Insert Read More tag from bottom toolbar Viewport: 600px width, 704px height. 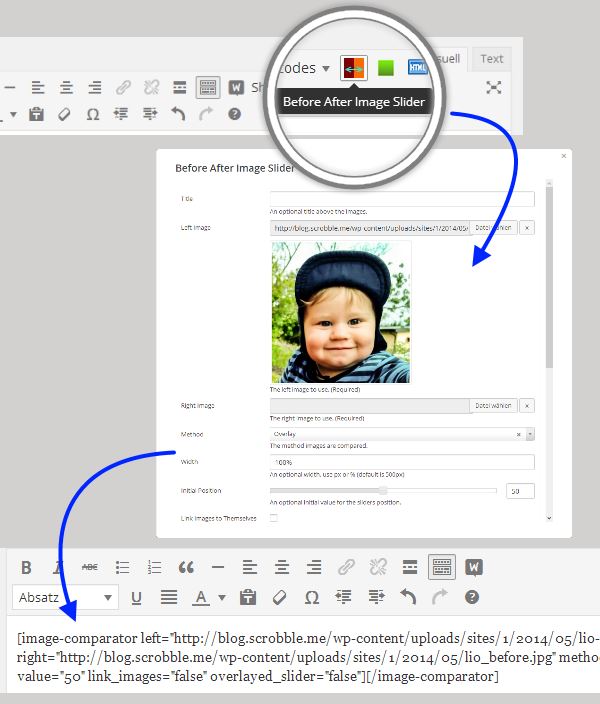tap(410, 568)
